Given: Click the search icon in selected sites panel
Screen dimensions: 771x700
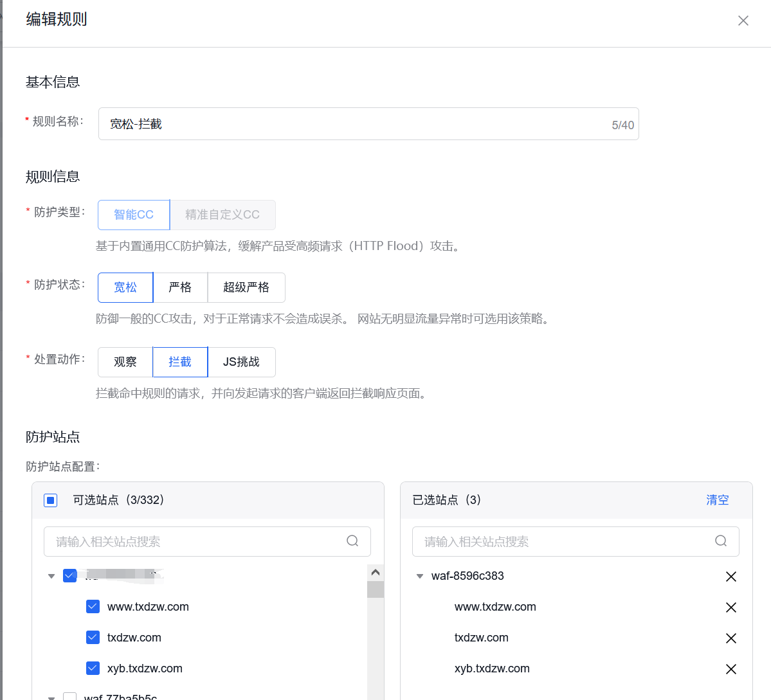Looking at the screenshot, I should 720,541.
